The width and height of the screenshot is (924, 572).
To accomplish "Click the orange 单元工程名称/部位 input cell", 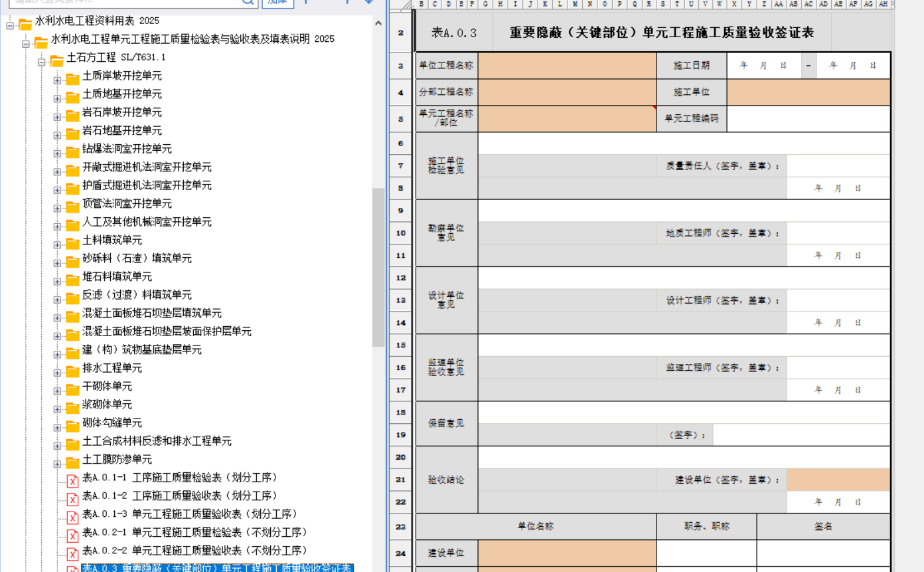I will click(567, 119).
